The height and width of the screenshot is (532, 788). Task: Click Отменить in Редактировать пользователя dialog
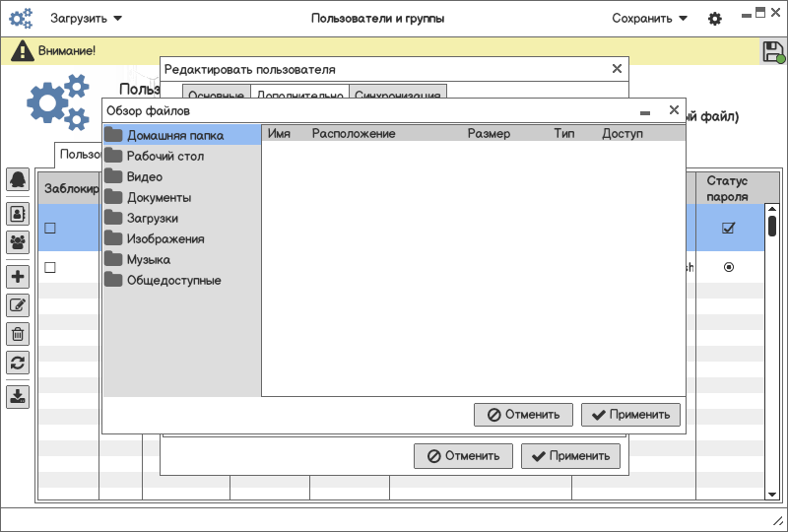point(463,455)
